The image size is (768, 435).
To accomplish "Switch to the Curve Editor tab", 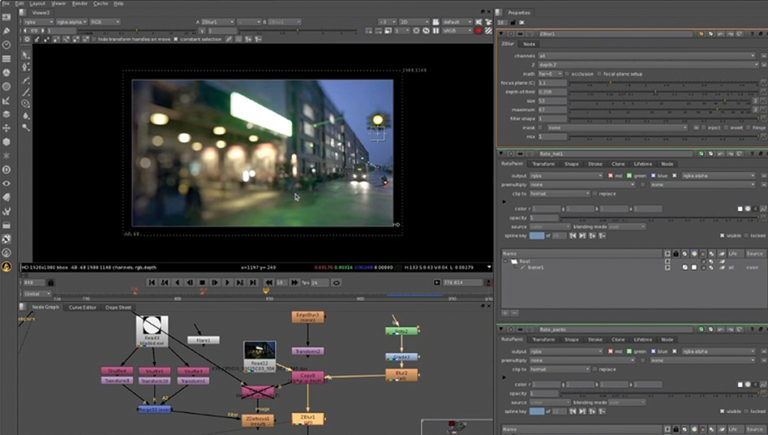I will click(x=82, y=307).
